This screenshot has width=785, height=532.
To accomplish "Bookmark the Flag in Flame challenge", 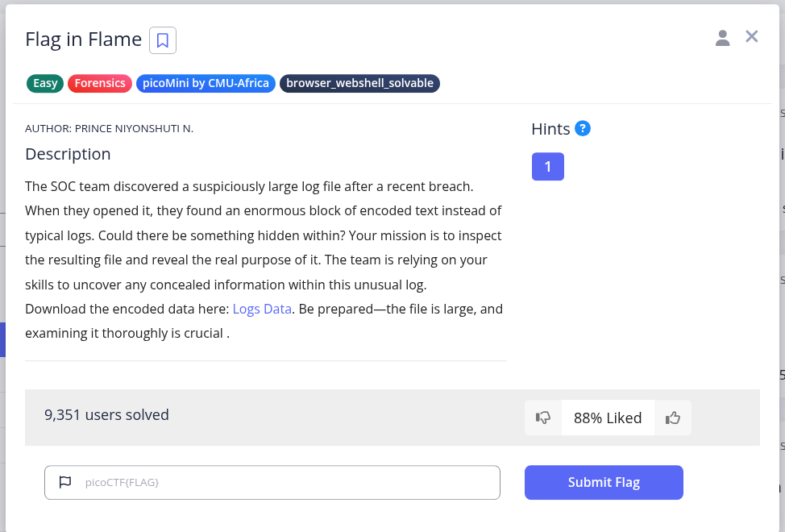I will click(x=163, y=40).
